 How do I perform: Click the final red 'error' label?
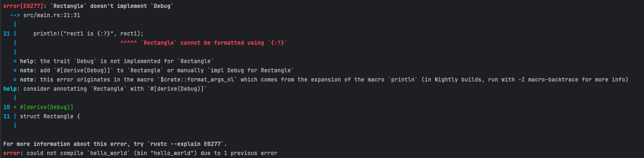11,153
